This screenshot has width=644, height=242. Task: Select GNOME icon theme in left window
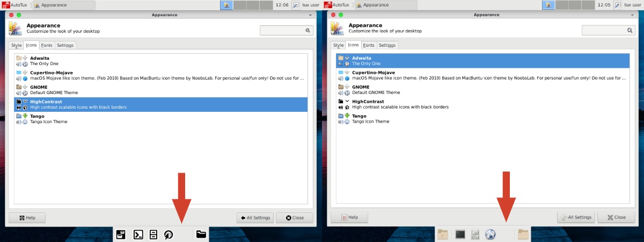click(x=161, y=90)
